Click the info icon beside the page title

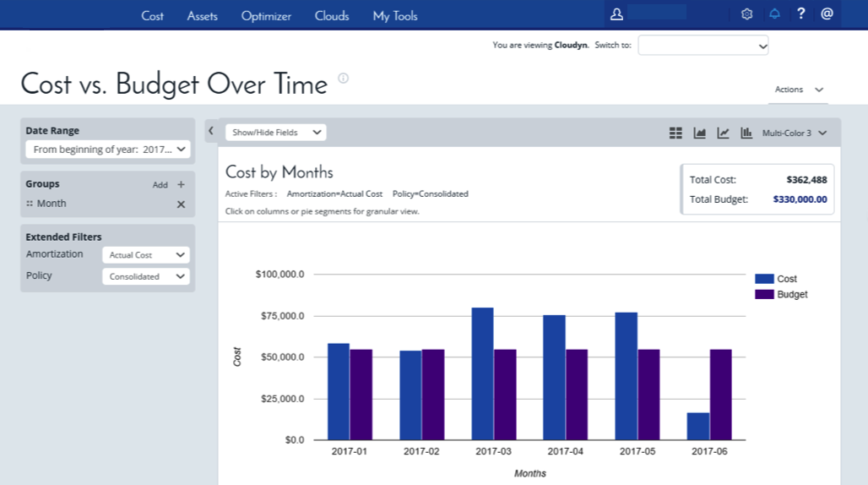(x=344, y=79)
